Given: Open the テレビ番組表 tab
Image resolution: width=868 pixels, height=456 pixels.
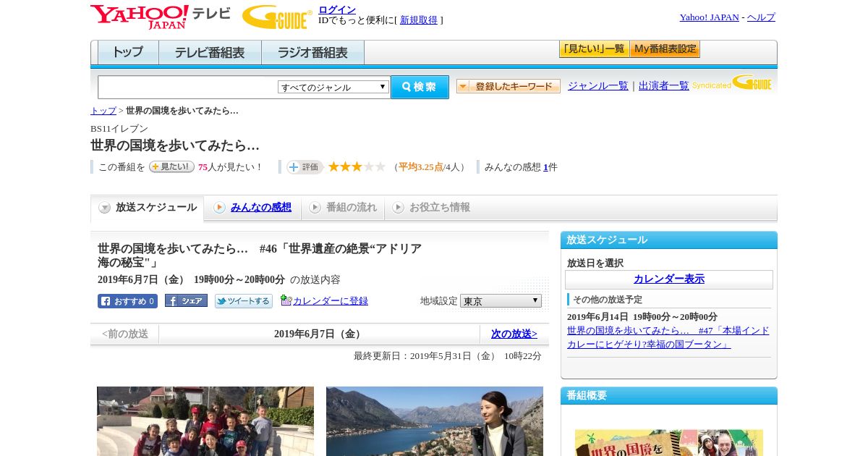Looking at the screenshot, I should pyautogui.click(x=210, y=52).
